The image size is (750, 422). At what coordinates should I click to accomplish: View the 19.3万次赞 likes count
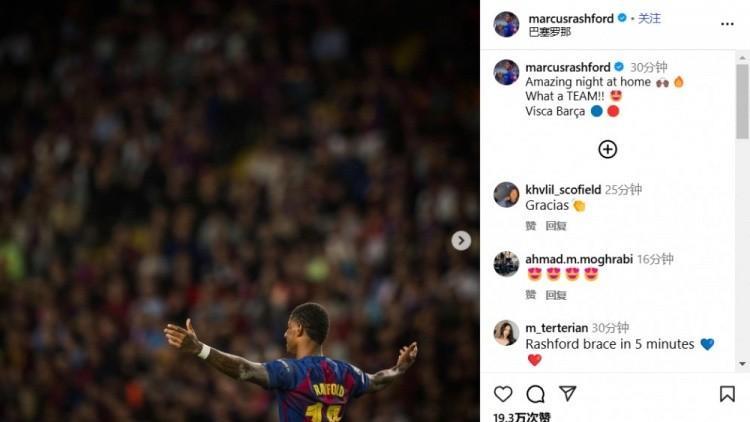point(522,416)
